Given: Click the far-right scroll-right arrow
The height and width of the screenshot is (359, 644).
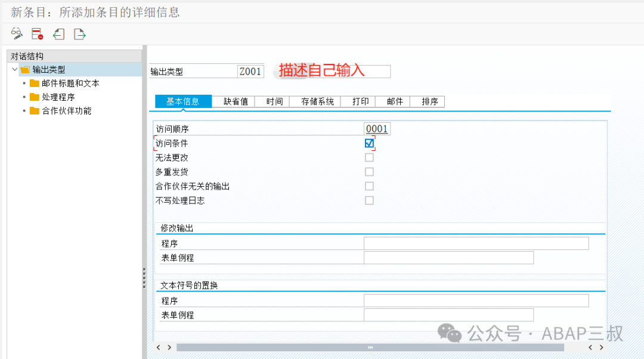Looking at the screenshot, I should pyautogui.click(x=601, y=348).
